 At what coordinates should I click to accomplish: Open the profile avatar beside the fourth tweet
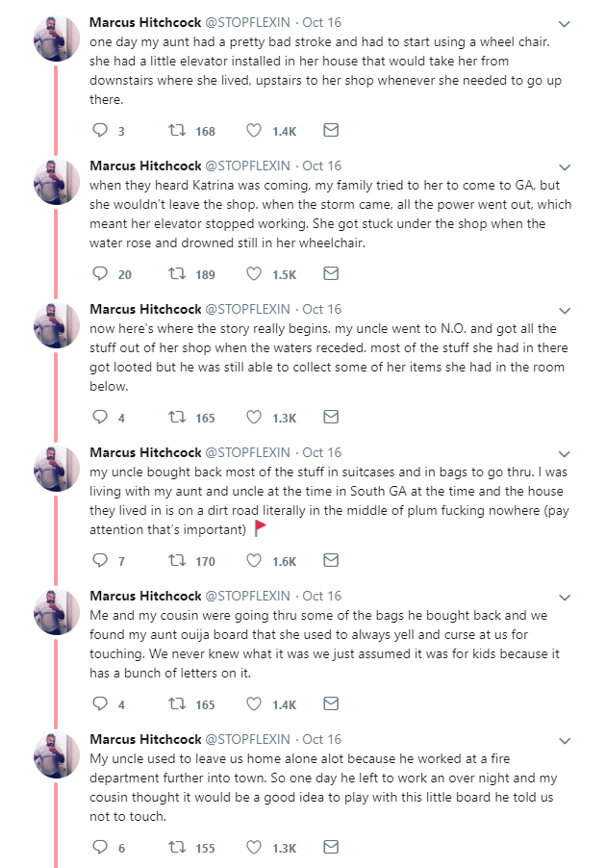click(x=57, y=469)
